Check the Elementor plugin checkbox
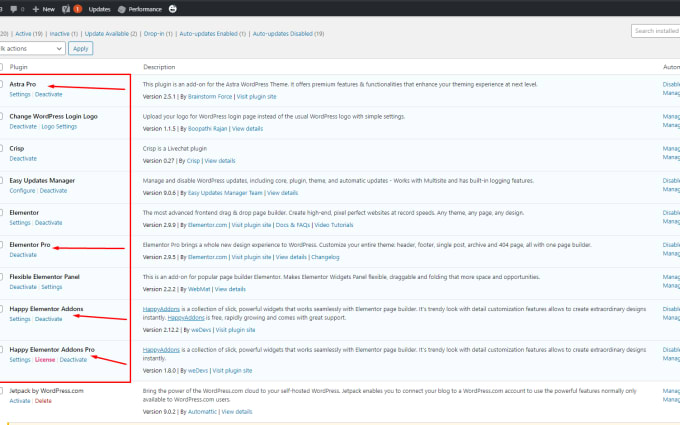The image size is (680, 425). coord(1,212)
